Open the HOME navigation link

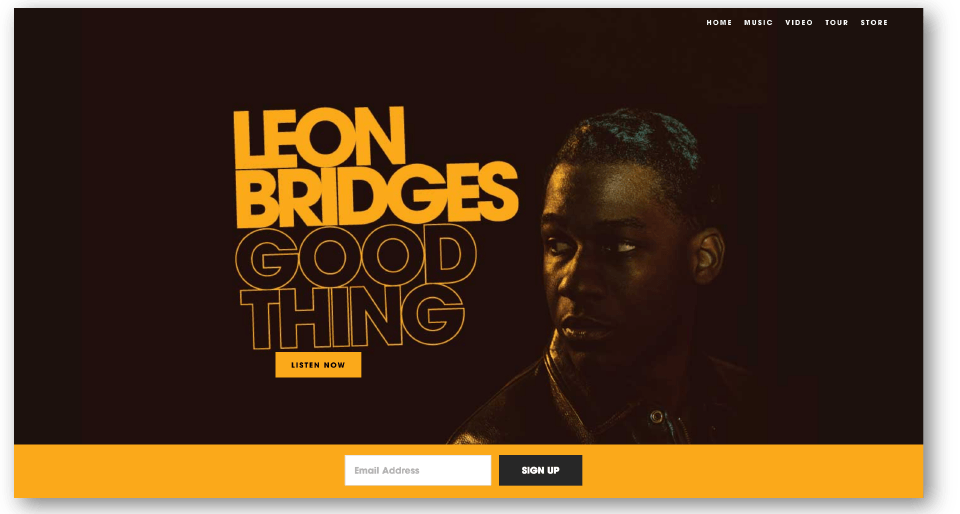pos(719,23)
